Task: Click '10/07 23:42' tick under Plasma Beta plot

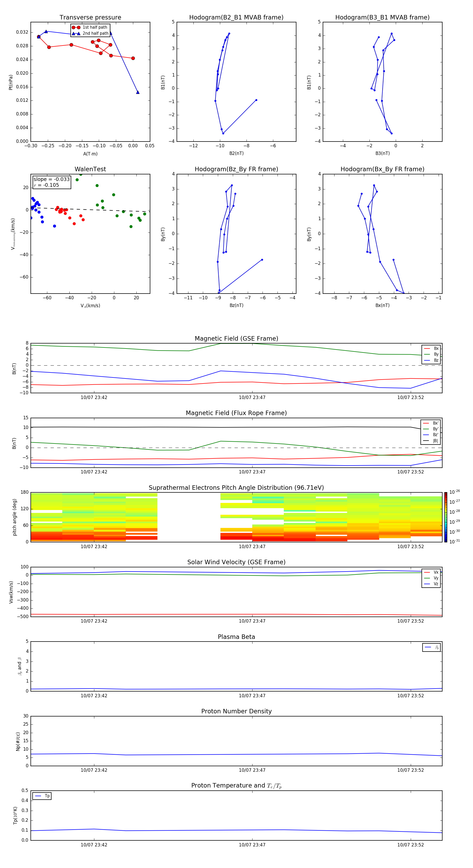Action: click(94, 695)
